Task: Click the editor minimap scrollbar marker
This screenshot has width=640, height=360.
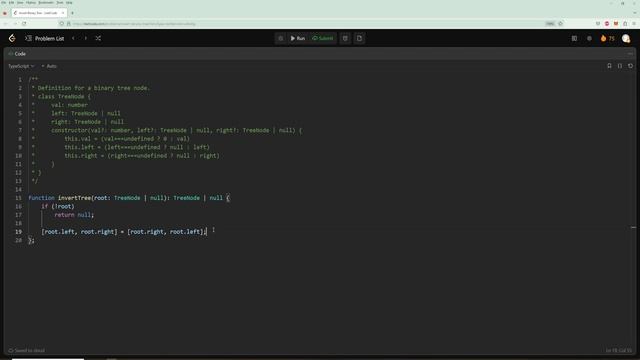Action: coord(633,227)
